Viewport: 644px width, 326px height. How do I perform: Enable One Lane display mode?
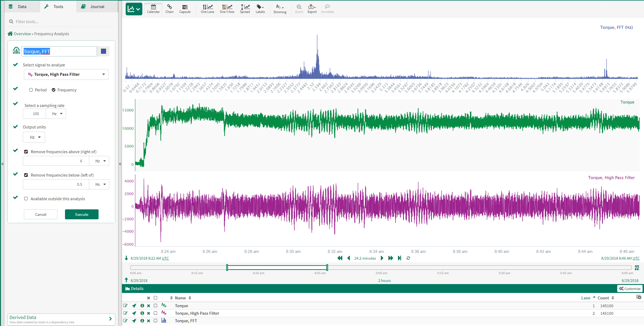(x=207, y=9)
